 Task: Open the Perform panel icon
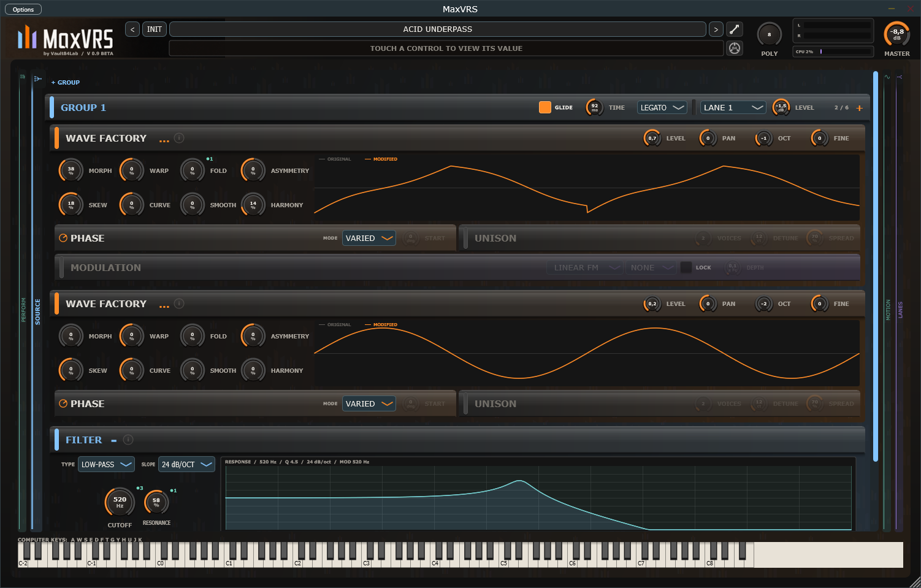tap(23, 77)
